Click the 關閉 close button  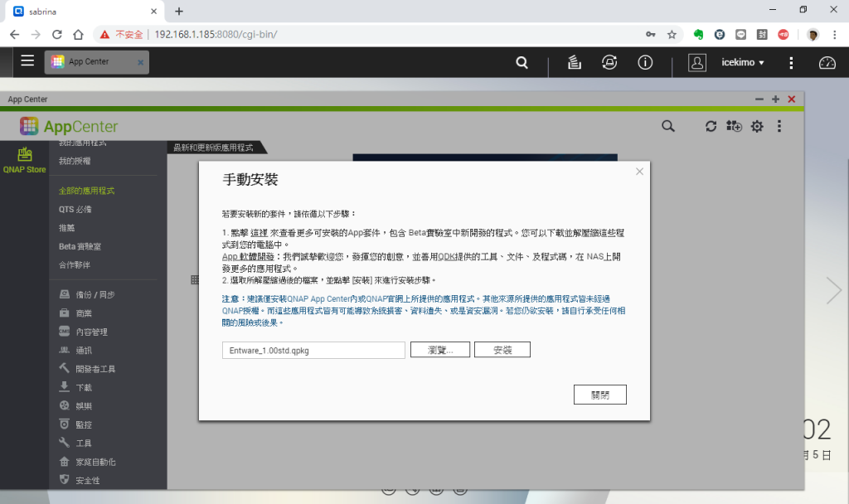600,395
